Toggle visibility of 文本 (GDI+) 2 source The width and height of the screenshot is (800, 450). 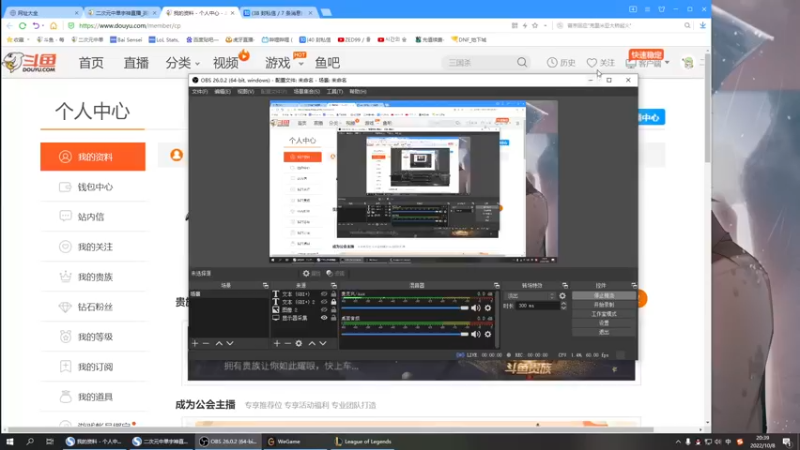coord(324,302)
